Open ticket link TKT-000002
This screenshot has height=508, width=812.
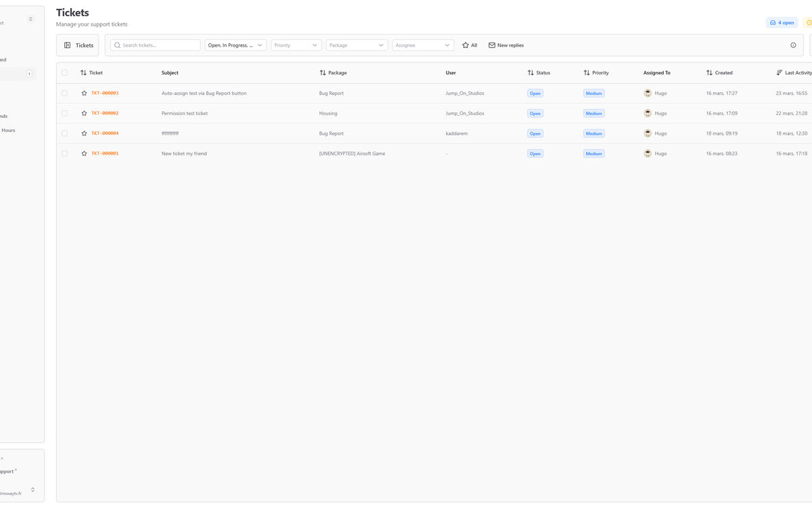pyautogui.click(x=105, y=113)
